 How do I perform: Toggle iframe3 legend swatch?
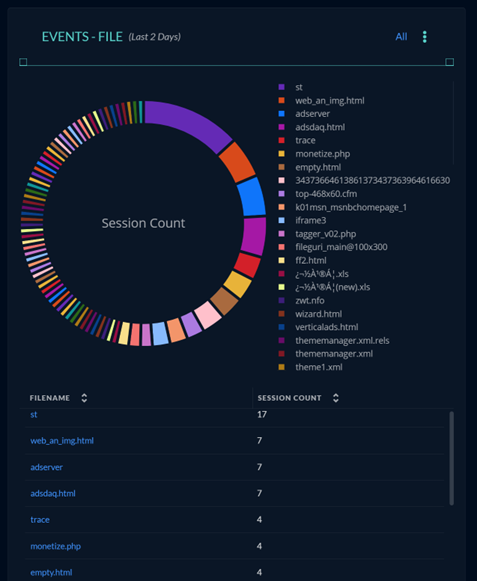[282, 220]
